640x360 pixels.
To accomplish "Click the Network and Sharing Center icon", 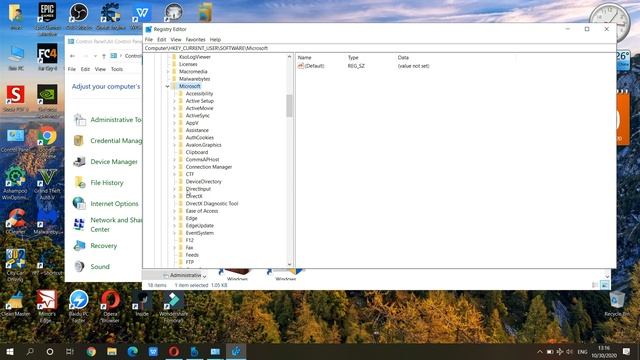I will (79, 224).
